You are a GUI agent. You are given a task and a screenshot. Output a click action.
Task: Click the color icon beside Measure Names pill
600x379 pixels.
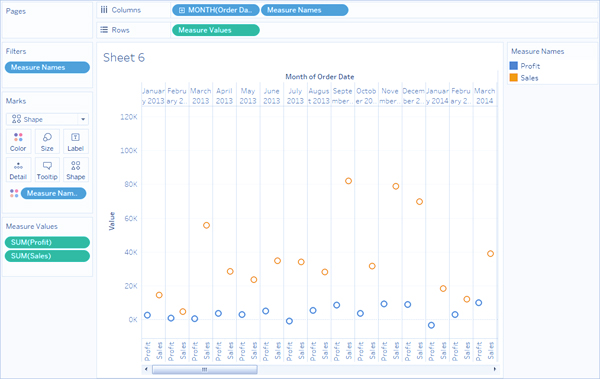14,193
